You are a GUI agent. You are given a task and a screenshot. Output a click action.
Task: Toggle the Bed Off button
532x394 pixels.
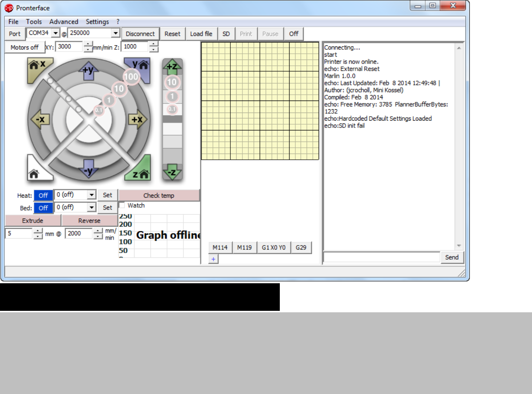(x=43, y=208)
